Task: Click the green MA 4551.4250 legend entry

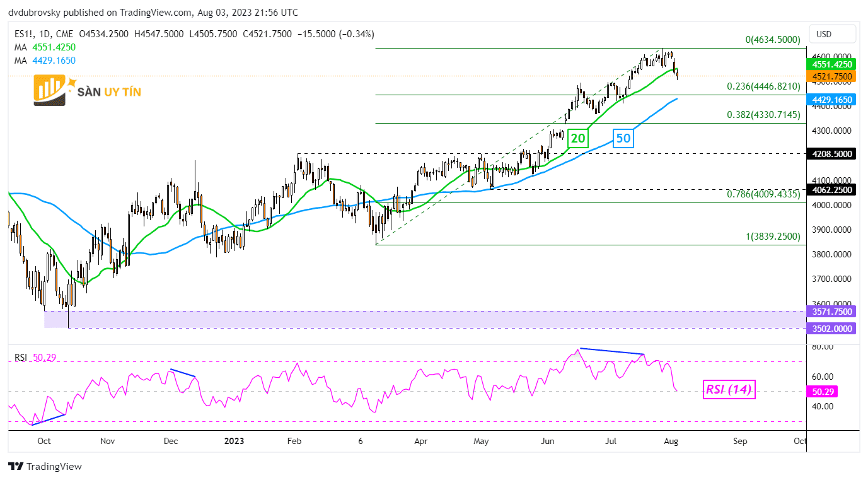Action: [x=45, y=47]
